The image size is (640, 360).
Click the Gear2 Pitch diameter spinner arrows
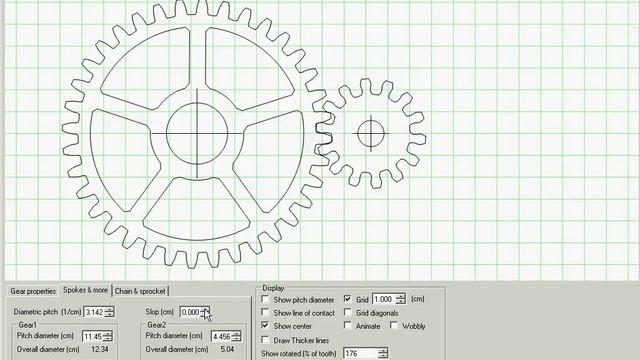coord(237,336)
